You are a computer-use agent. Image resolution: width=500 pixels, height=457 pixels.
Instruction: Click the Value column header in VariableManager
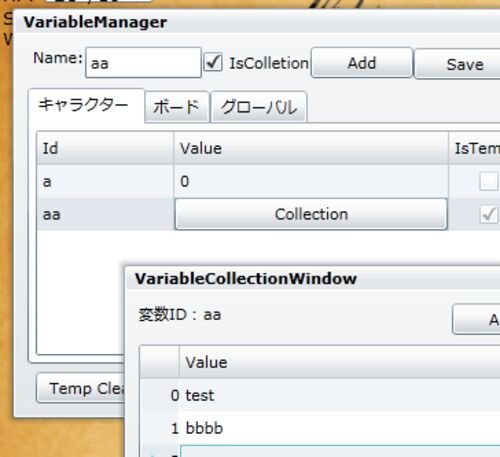(x=311, y=148)
